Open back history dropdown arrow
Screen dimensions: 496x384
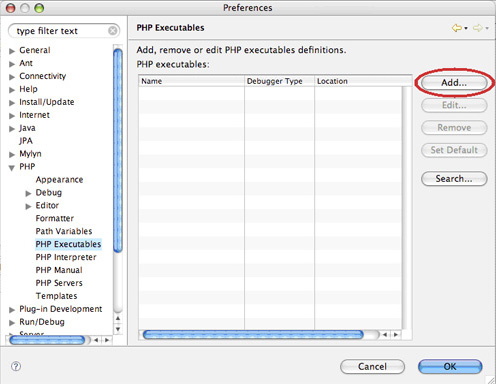(466, 28)
